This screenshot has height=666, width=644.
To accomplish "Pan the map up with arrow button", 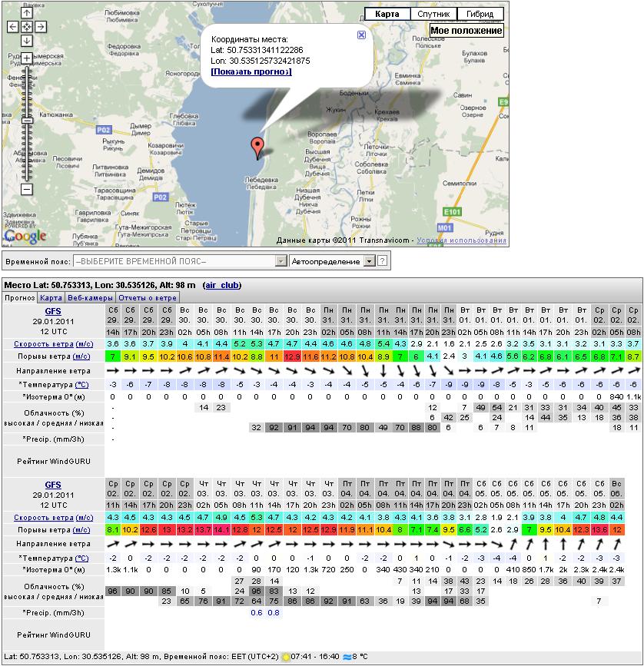I will click(x=27, y=13).
